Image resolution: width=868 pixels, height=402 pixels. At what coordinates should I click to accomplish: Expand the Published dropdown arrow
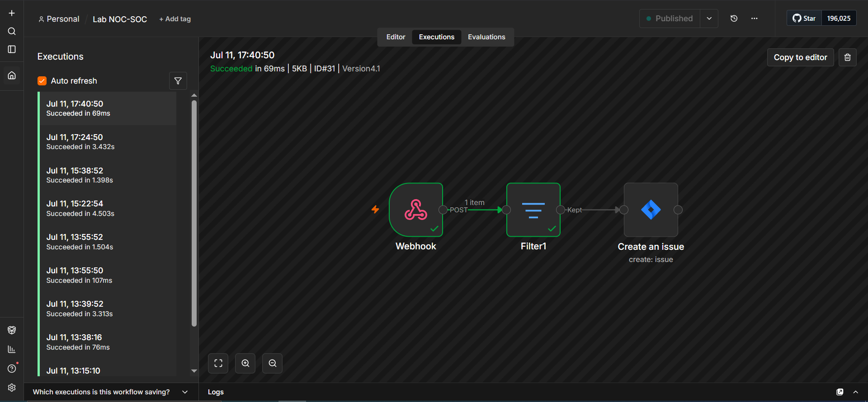tap(709, 19)
